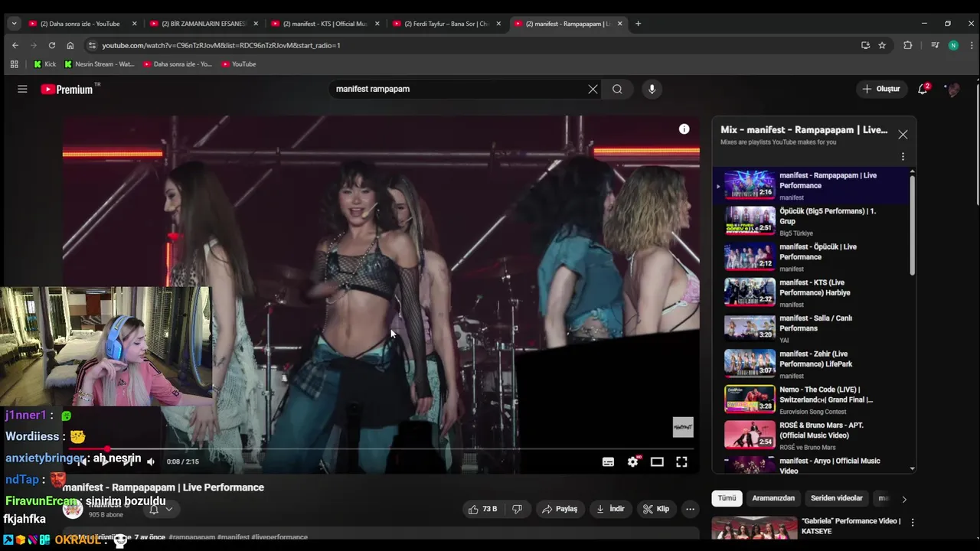Install app icon in address bar
The height and width of the screenshot is (551, 980).
(865, 45)
